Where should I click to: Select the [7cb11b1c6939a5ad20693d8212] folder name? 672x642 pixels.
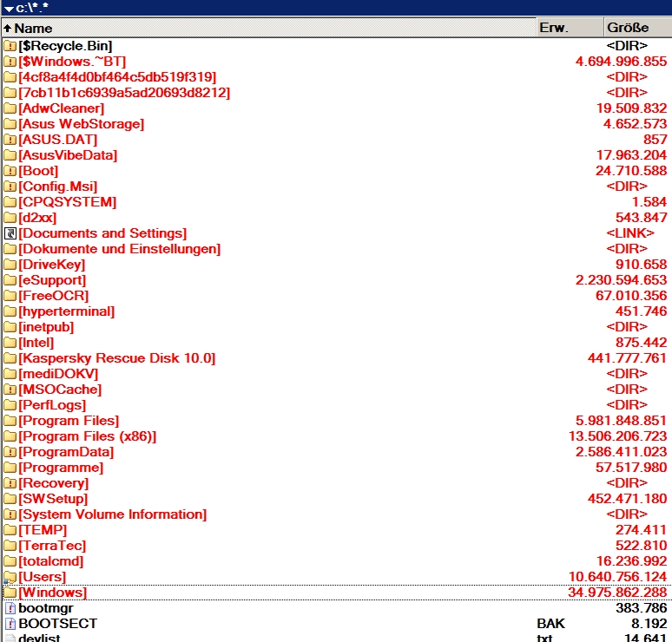124,93
